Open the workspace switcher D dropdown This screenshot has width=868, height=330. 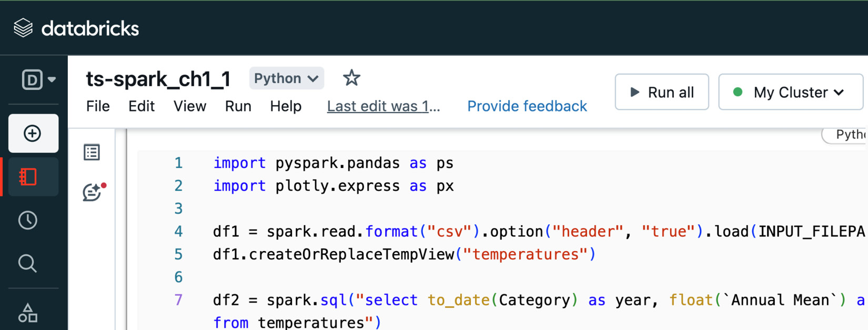pos(38,80)
